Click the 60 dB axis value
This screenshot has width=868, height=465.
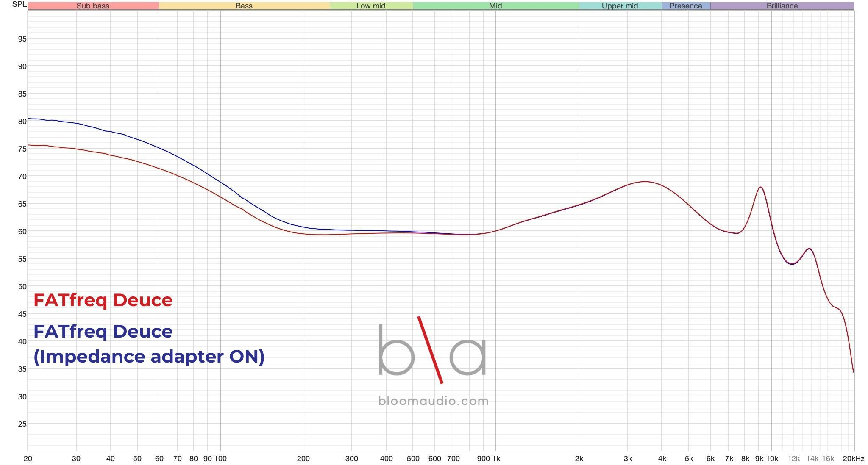(x=22, y=232)
